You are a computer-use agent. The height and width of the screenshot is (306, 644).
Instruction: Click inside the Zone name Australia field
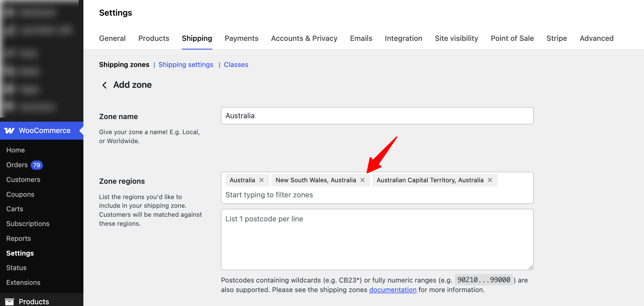pos(376,116)
